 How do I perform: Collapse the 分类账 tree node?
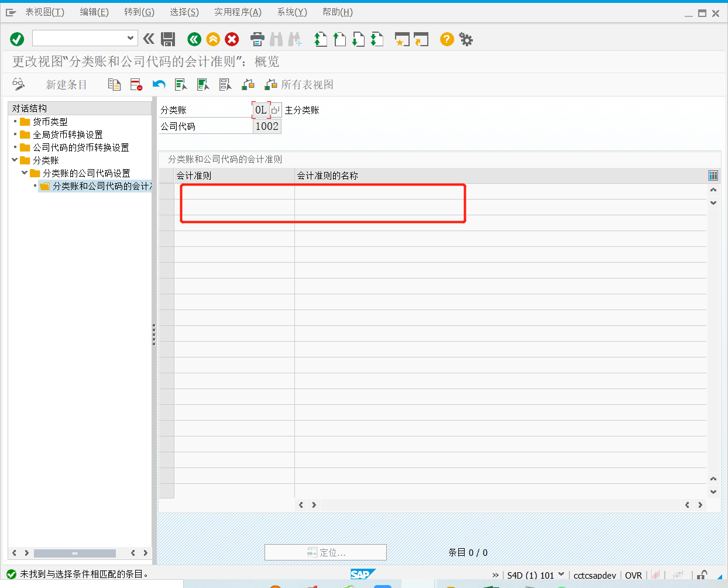15,160
